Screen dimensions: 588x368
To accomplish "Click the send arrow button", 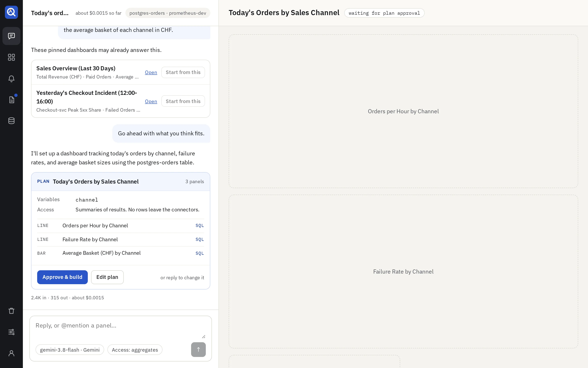I will [x=198, y=350].
